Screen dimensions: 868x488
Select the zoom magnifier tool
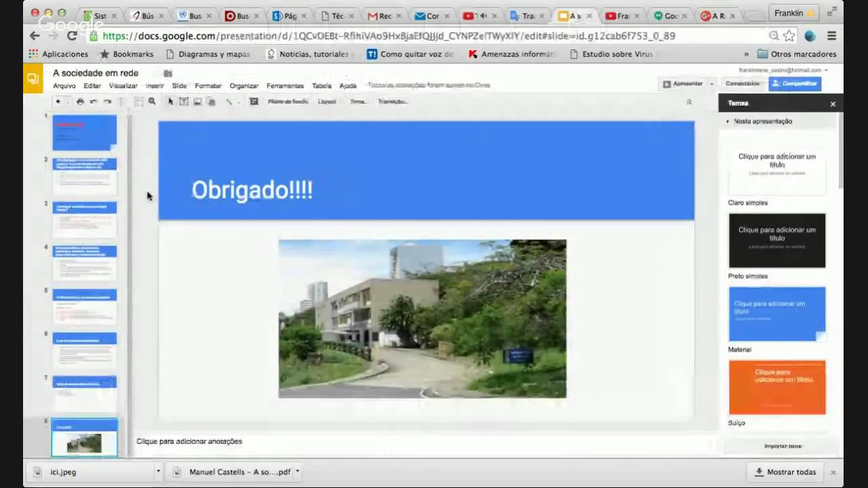click(152, 102)
